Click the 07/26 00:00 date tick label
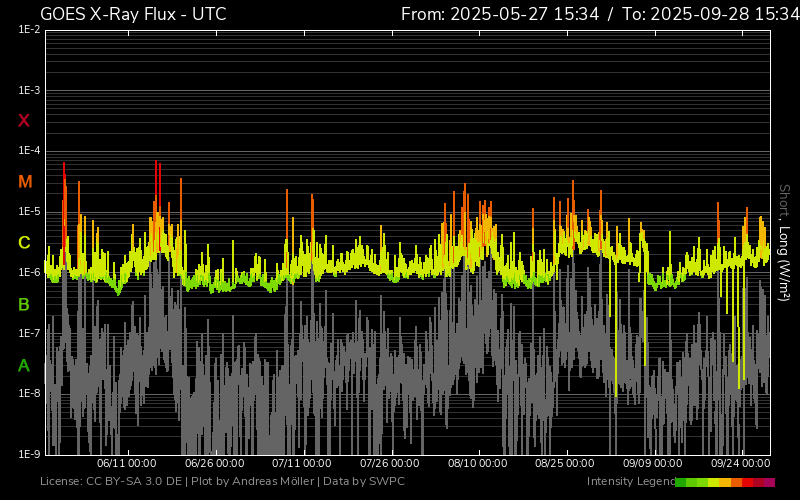 tap(390, 463)
